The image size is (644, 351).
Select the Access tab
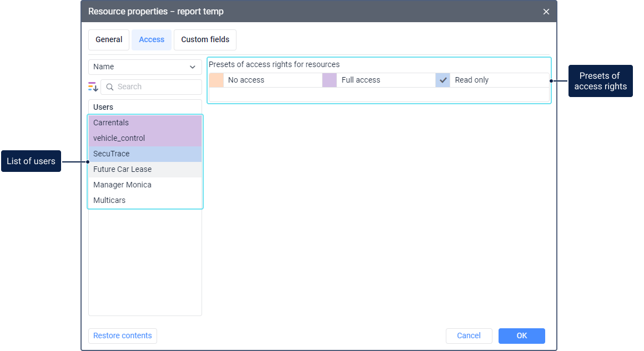point(152,40)
